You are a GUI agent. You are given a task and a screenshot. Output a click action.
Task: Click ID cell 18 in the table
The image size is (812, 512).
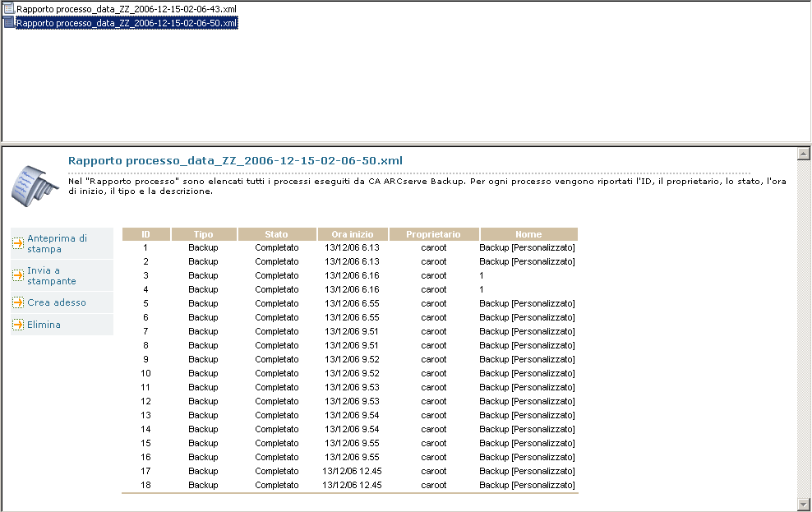(x=146, y=486)
